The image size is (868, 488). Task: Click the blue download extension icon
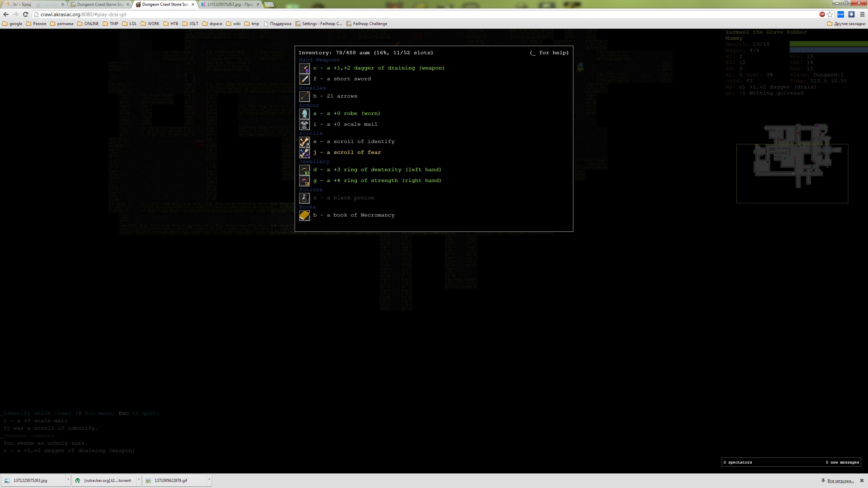point(851,15)
